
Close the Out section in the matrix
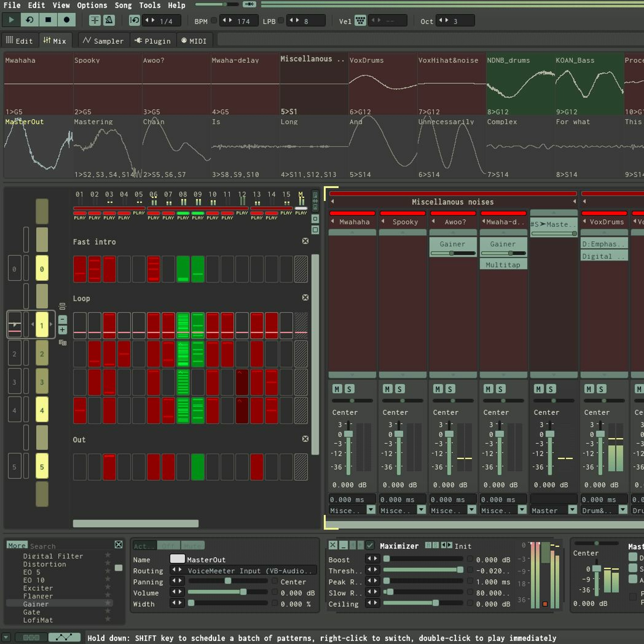(x=305, y=439)
